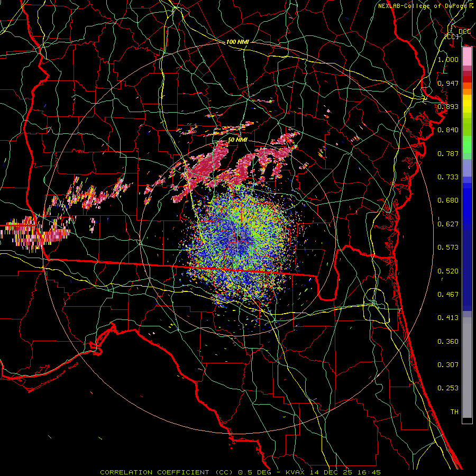Select the 0.627 legend value
Viewport: 476px width, 476px height.
click(x=448, y=224)
